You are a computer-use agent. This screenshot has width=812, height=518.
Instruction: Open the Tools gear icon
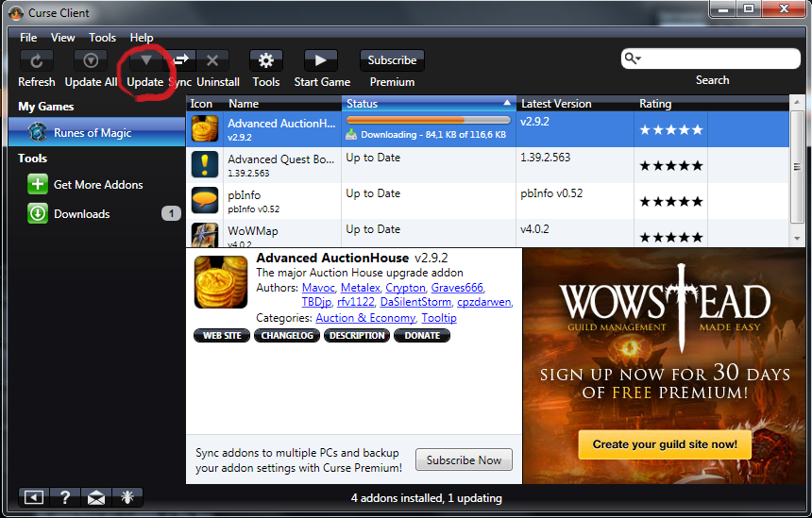[266, 60]
